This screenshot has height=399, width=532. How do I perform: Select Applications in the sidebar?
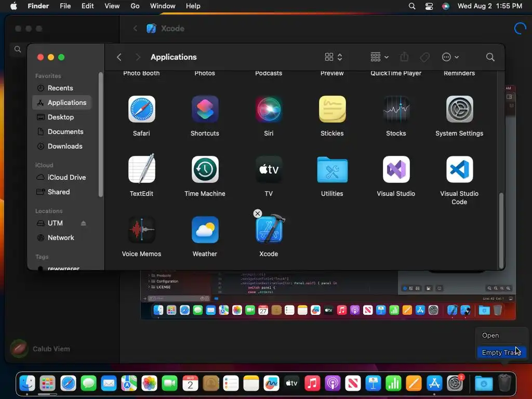62,102
